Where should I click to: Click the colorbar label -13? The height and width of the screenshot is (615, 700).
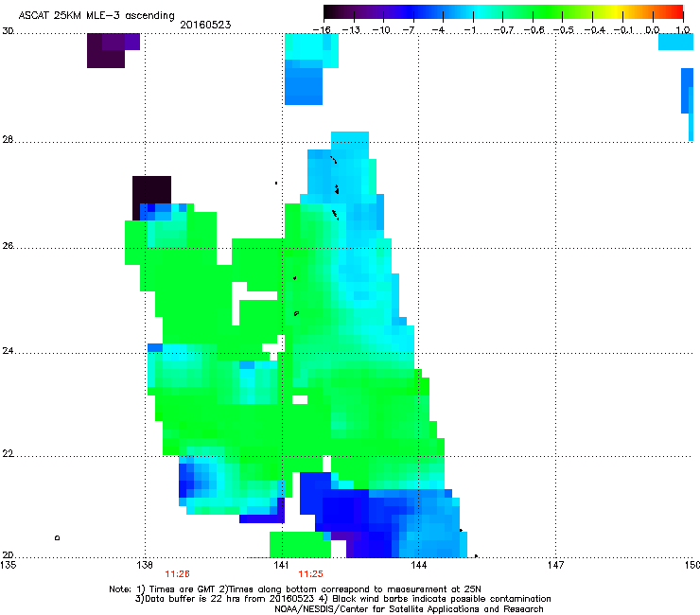(x=351, y=30)
